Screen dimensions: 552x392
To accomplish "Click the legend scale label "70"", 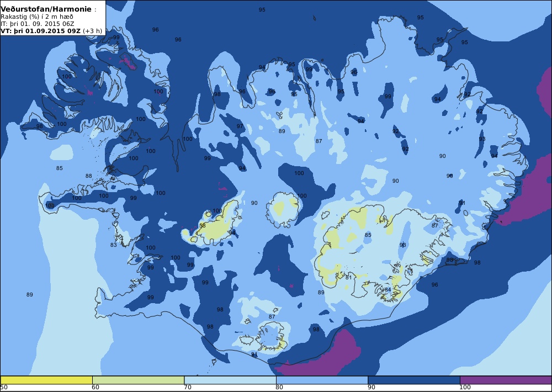I will tap(188, 388).
